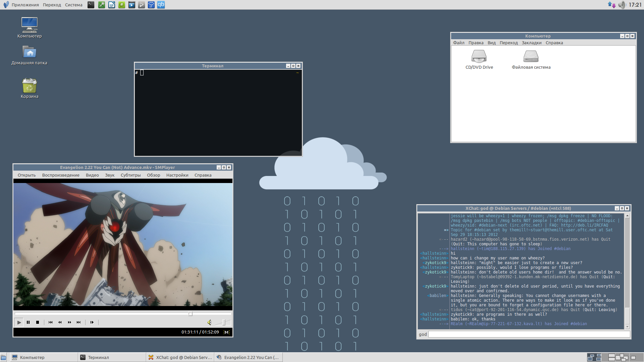Open the Система panel menu

tap(74, 5)
